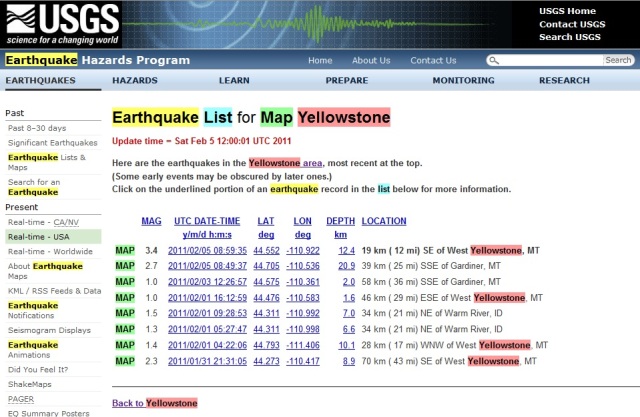Click latitude 44.552 link
Image resolution: width=640 pixels, height=417 pixels.
266,251
